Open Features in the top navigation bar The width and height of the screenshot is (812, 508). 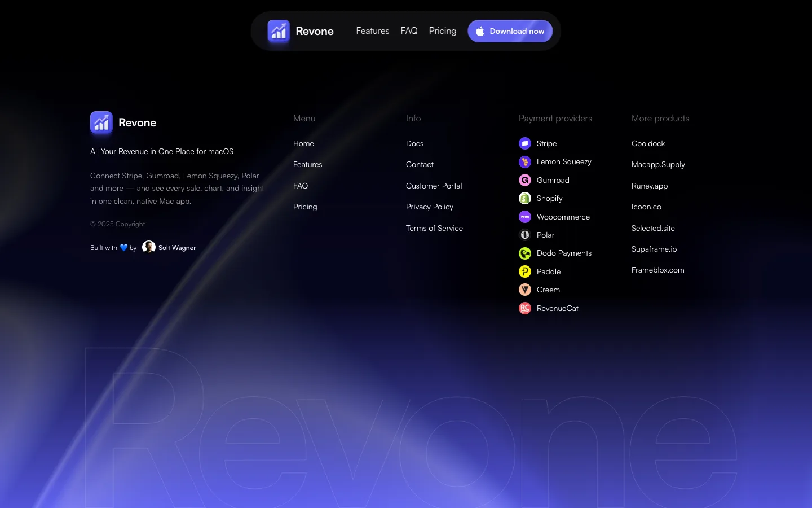coord(373,31)
